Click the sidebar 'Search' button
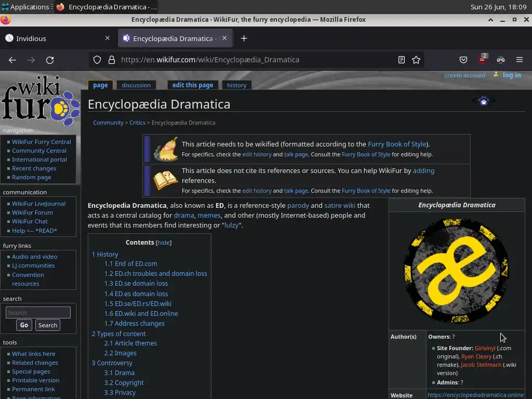 click(x=47, y=325)
